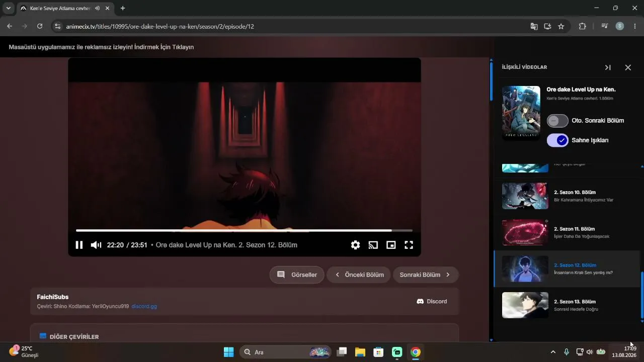The width and height of the screenshot is (644, 362).
Task: Open the Discord button link
Action: 432,302
